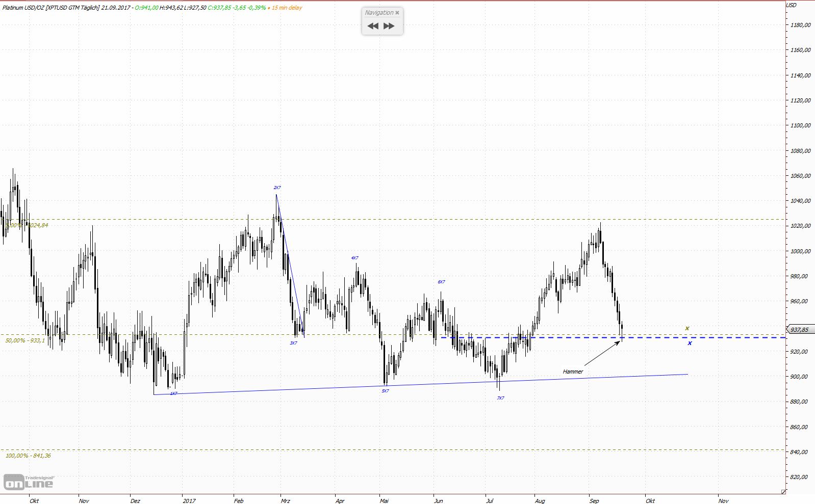
Task: Select the 7X7 wave label
Action: click(500, 398)
